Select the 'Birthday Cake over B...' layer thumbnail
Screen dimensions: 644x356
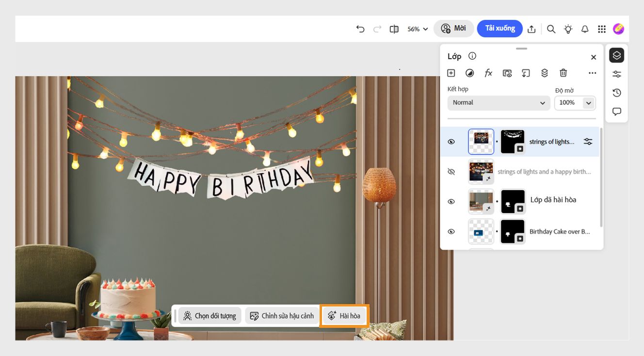pos(481,231)
